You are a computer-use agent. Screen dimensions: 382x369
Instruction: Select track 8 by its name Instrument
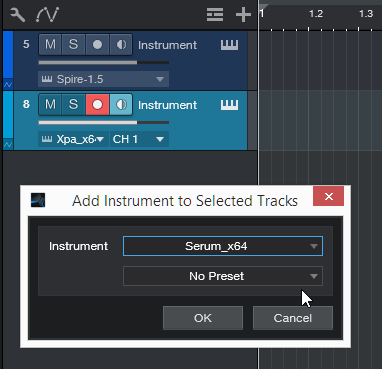[167, 105]
